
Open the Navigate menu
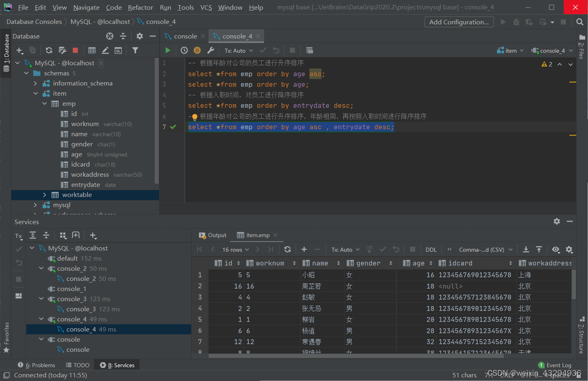(86, 7)
